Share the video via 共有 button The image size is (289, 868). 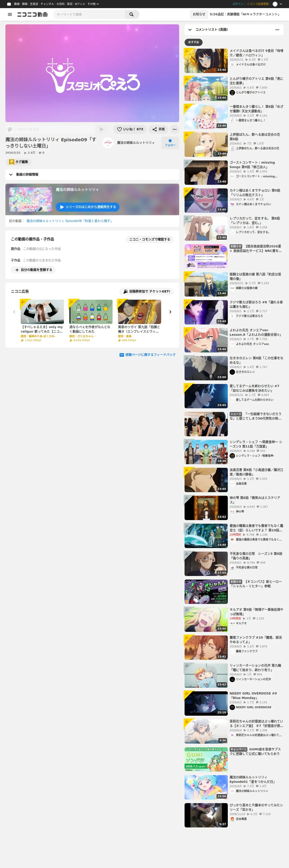click(x=158, y=129)
